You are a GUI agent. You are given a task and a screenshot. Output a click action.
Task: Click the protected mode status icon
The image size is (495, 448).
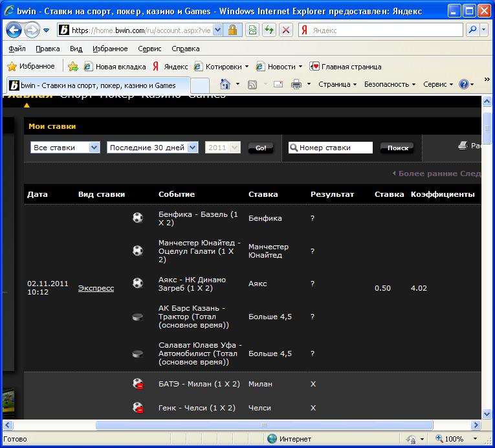pyautogui.click(x=411, y=439)
